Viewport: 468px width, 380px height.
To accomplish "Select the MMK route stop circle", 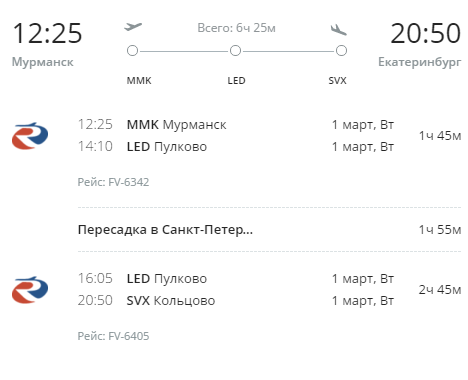I will pyautogui.click(x=132, y=51).
